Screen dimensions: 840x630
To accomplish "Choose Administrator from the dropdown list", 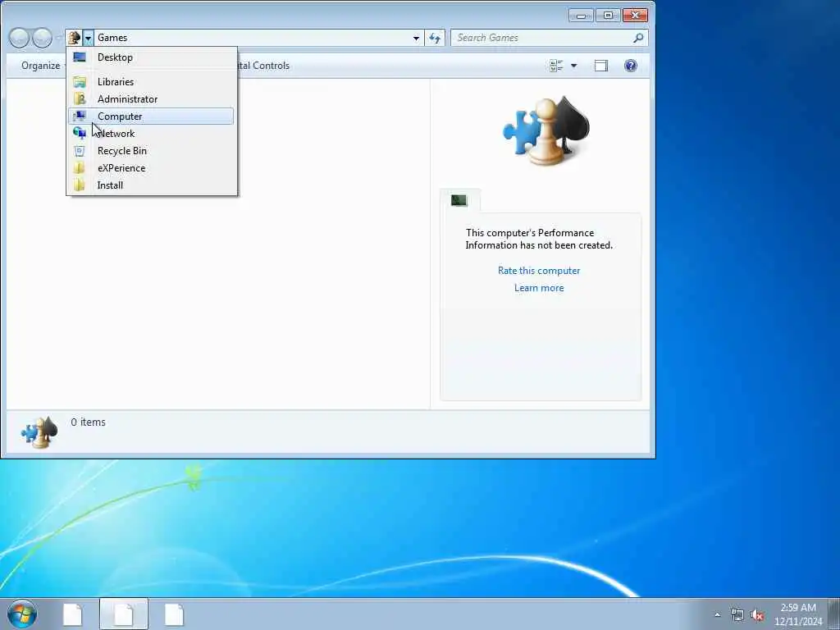I will tap(151, 99).
